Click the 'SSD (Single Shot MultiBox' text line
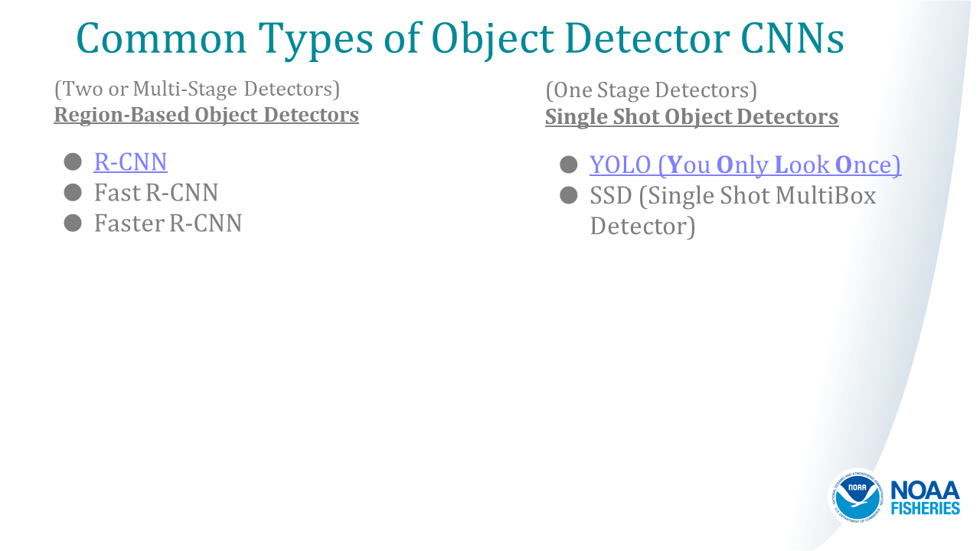 pos(733,196)
